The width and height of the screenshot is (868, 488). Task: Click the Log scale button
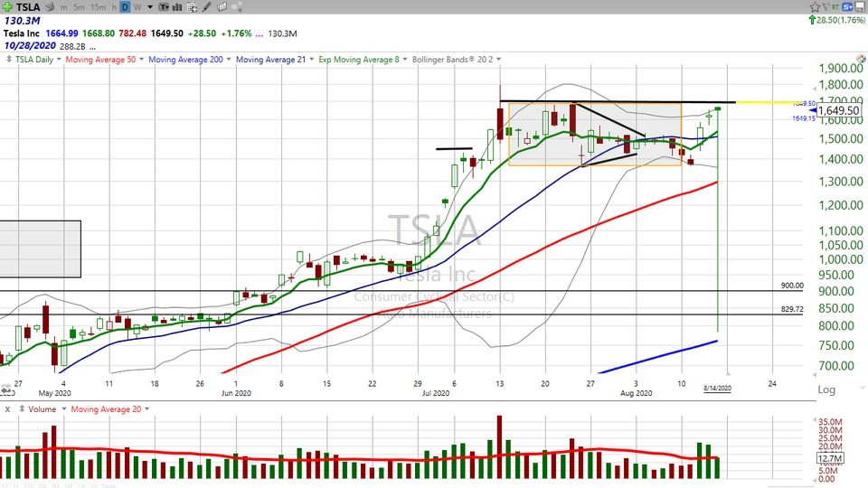[825, 389]
